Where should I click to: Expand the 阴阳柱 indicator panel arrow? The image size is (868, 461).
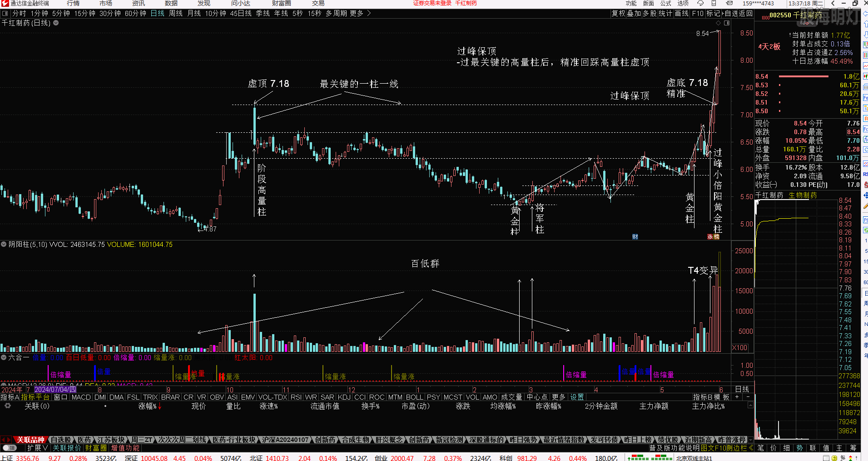4,244
